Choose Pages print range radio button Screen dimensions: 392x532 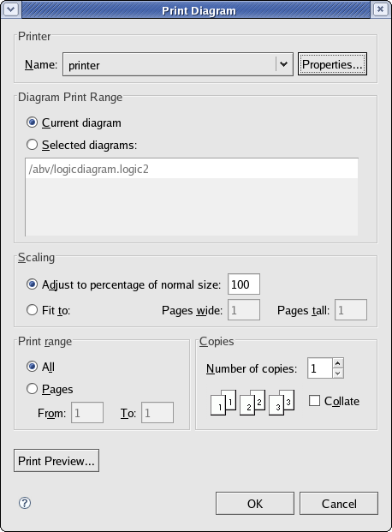tap(32, 389)
